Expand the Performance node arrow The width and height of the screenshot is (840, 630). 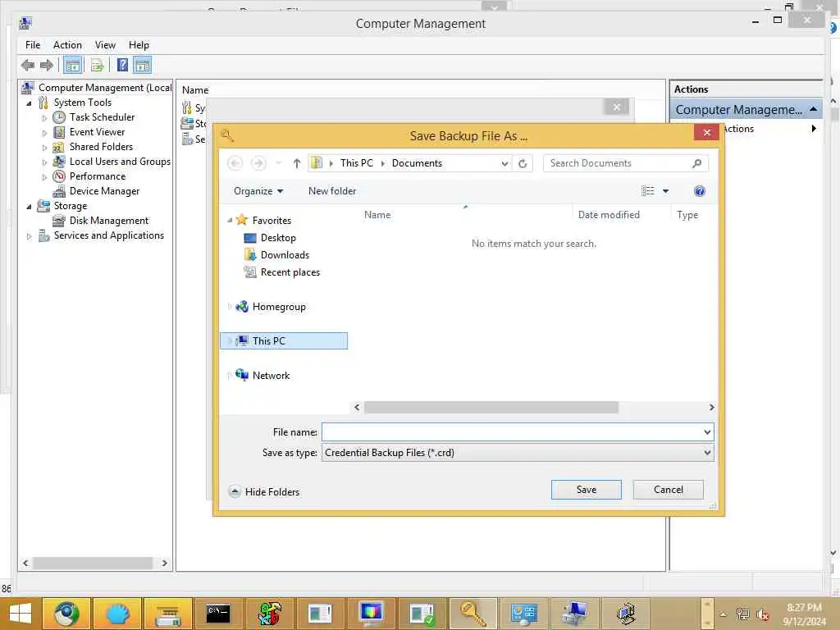pyautogui.click(x=44, y=177)
